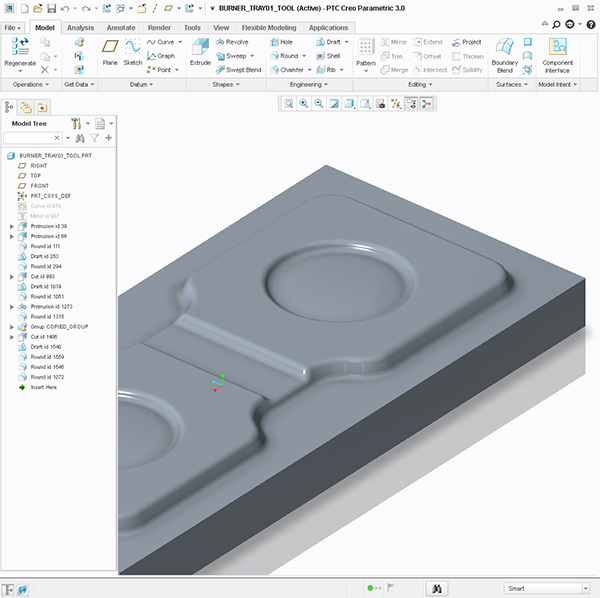
Task: Click the Model Tree settings hammer icon
Action: [76, 123]
